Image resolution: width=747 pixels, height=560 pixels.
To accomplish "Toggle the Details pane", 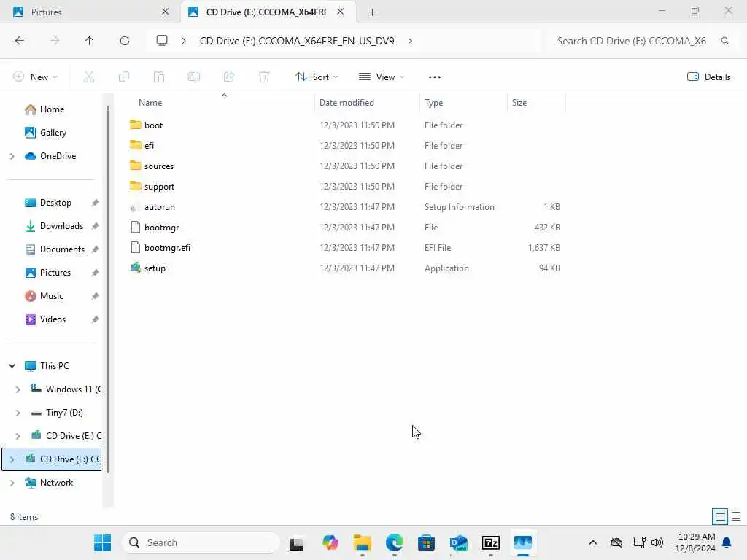I will [709, 77].
